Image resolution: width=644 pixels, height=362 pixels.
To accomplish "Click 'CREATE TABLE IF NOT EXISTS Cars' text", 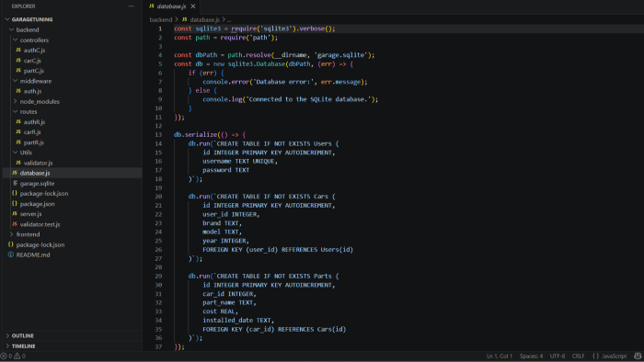I will pos(272,197).
